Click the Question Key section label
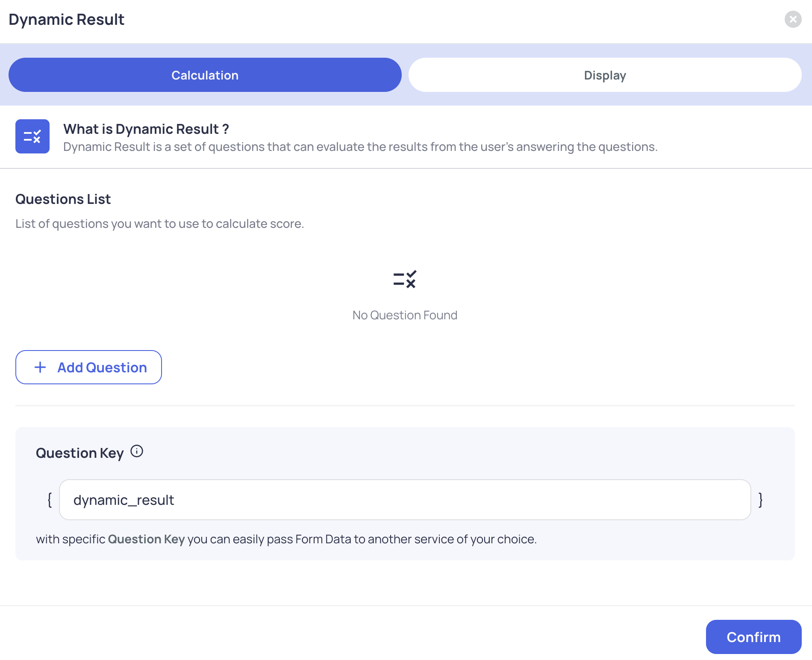The width and height of the screenshot is (812, 660). click(80, 453)
